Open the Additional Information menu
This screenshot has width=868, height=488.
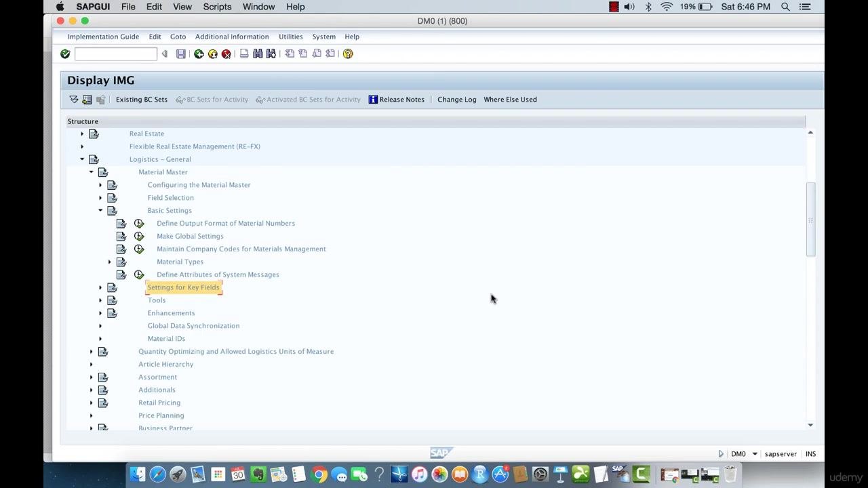[x=232, y=37]
